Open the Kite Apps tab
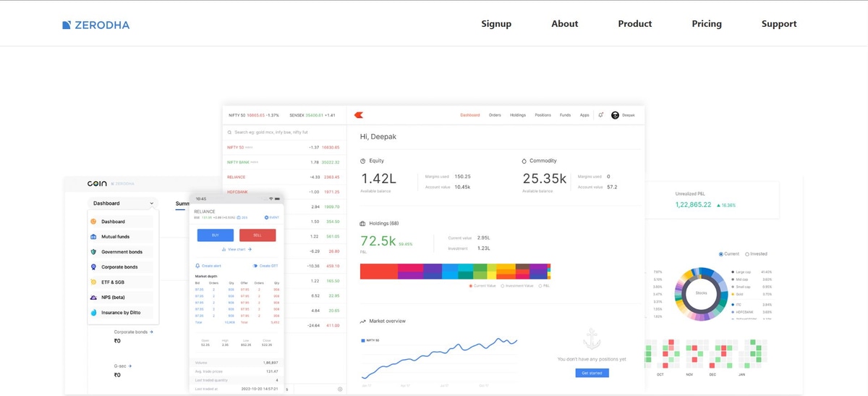Image resolution: width=868 pixels, height=396 pixels. (584, 115)
